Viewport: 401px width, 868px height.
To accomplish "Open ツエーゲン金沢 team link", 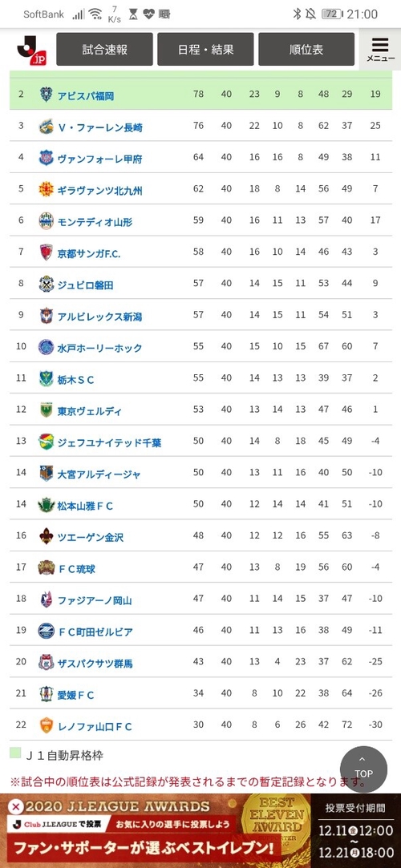I will pyautogui.click(x=91, y=537).
